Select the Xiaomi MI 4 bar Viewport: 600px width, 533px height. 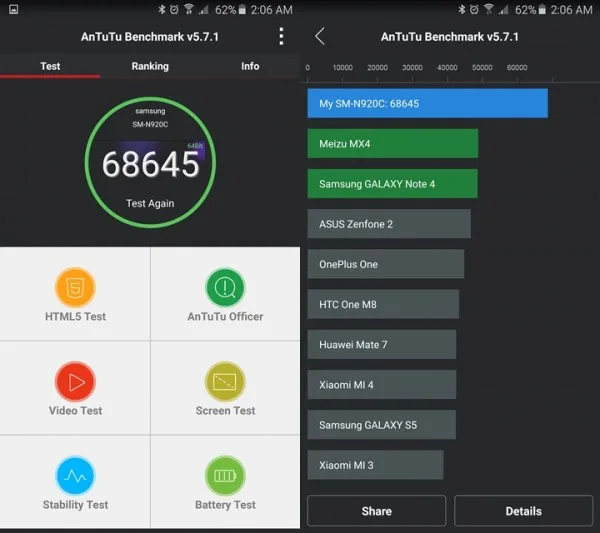click(x=382, y=385)
